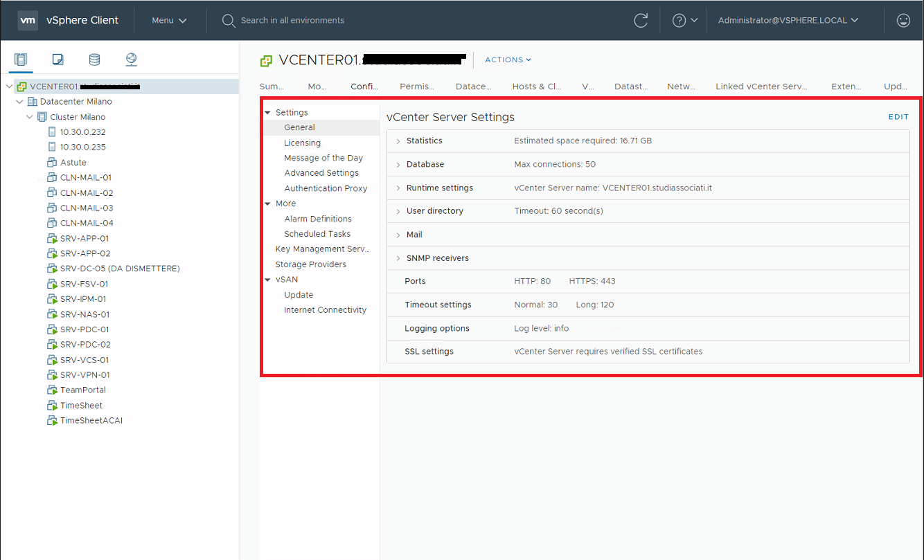Switch to the Hosts & Clusters tab
The height and width of the screenshot is (560, 924).
click(x=537, y=87)
